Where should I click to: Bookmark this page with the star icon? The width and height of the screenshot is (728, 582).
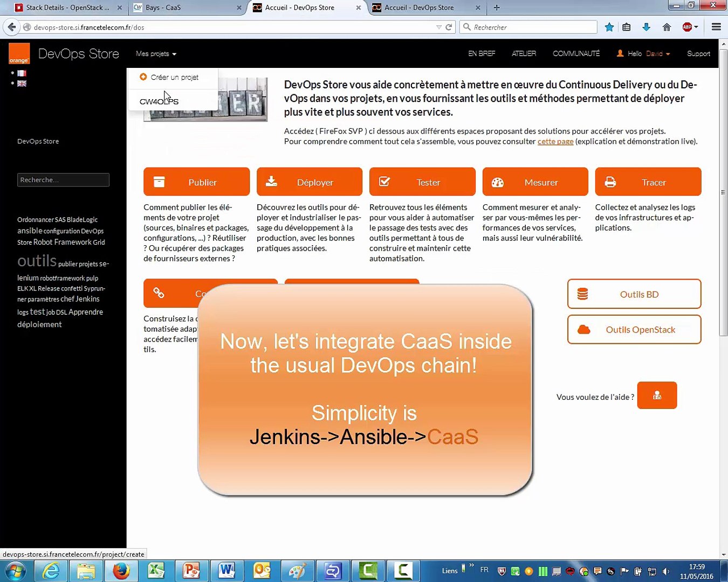click(x=609, y=27)
